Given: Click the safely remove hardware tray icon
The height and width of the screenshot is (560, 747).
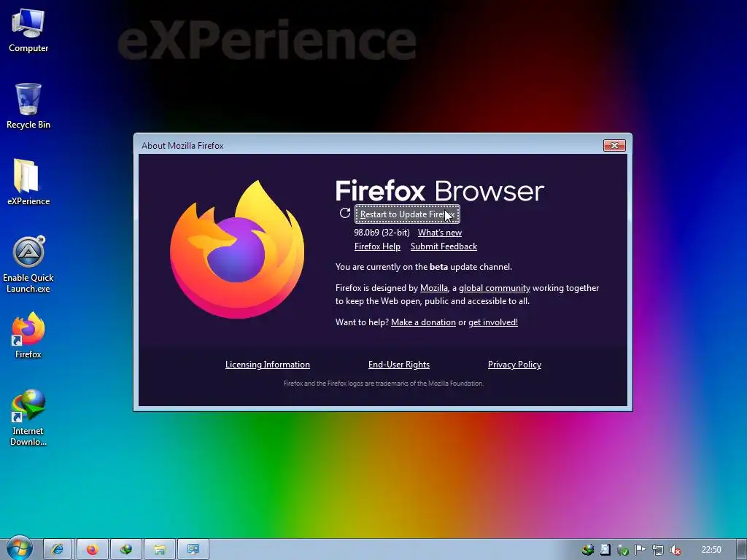Looking at the screenshot, I should pos(623,550).
